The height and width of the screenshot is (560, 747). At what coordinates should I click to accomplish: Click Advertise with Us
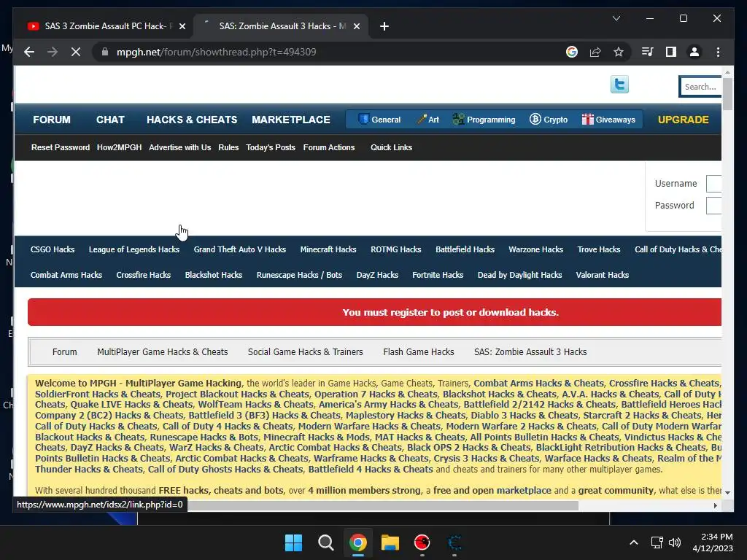(x=179, y=147)
